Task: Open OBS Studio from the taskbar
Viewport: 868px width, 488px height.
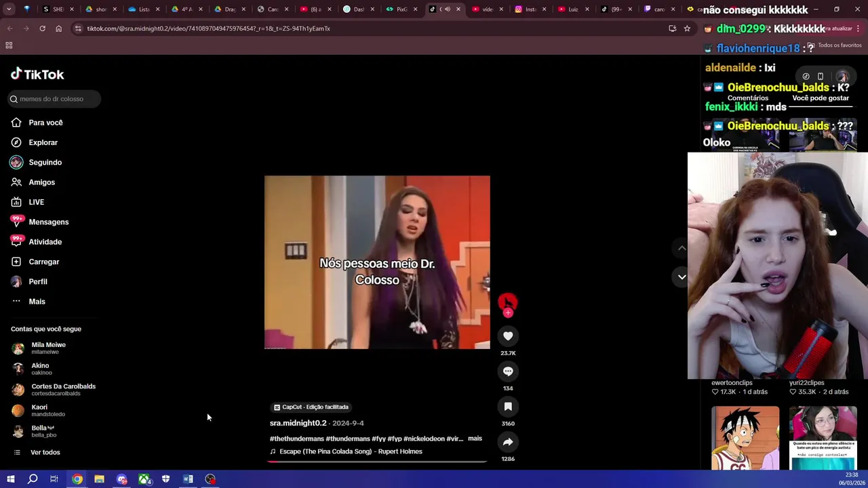Action: point(210,479)
